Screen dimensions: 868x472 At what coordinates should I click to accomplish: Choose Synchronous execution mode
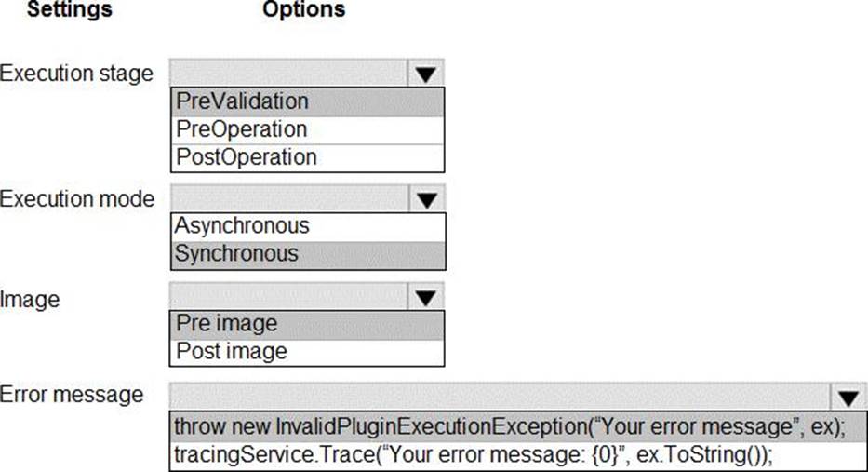tap(307, 253)
